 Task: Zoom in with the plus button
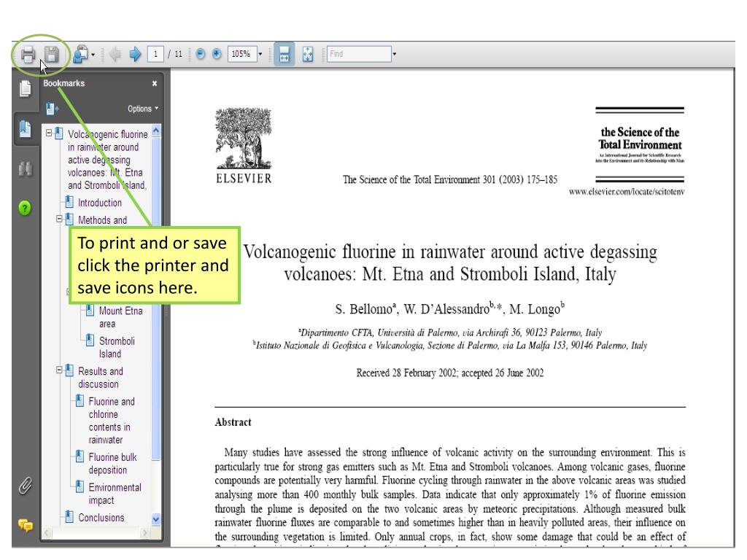point(217,54)
